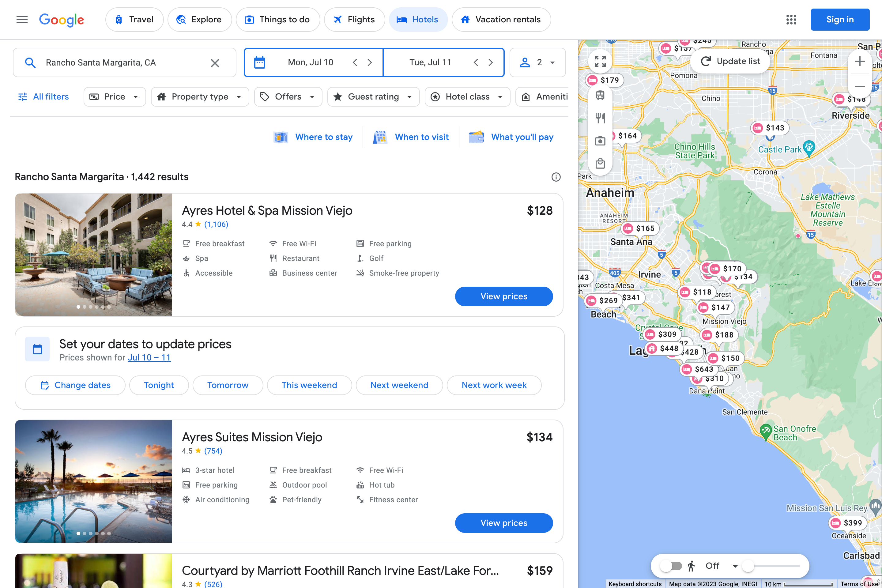Show restaurants on the map

coord(600,118)
